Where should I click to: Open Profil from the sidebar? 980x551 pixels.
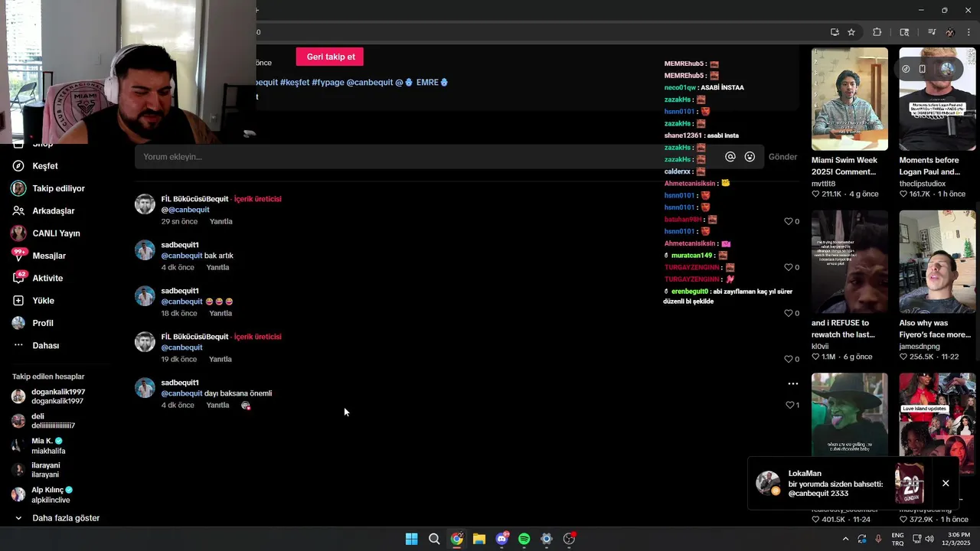coord(43,323)
